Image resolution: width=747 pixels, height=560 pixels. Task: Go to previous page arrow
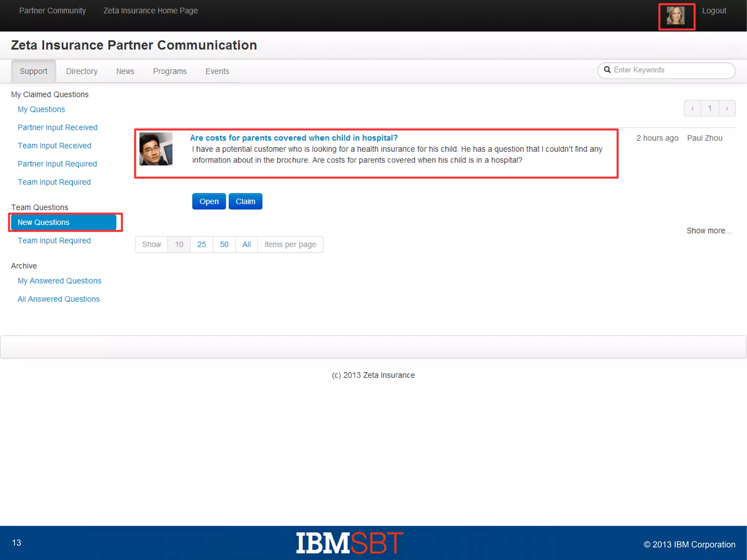(692, 108)
